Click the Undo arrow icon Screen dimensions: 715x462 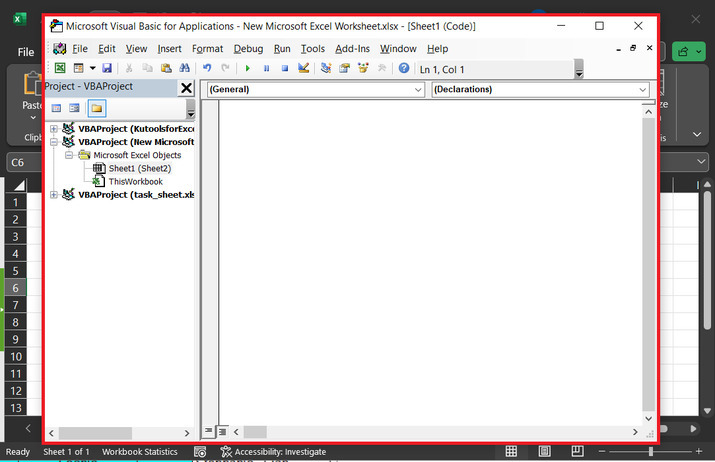pyautogui.click(x=207, y=68)
